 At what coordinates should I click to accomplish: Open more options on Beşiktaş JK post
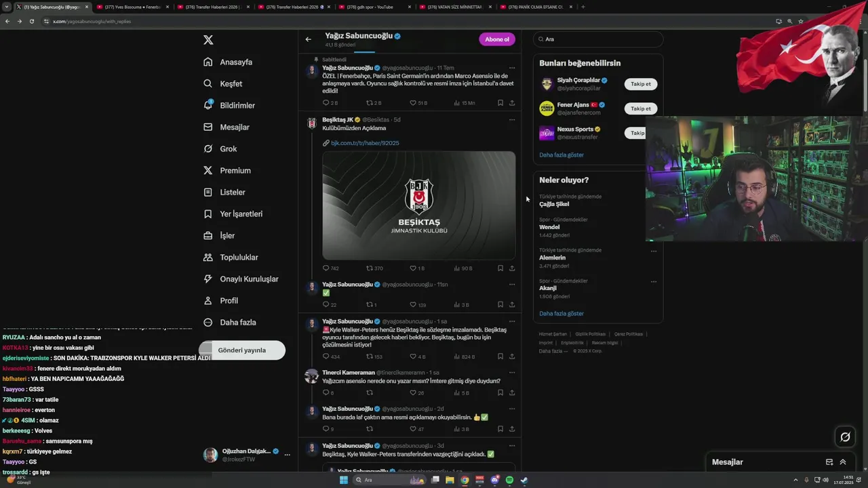(x=512, y=119)
